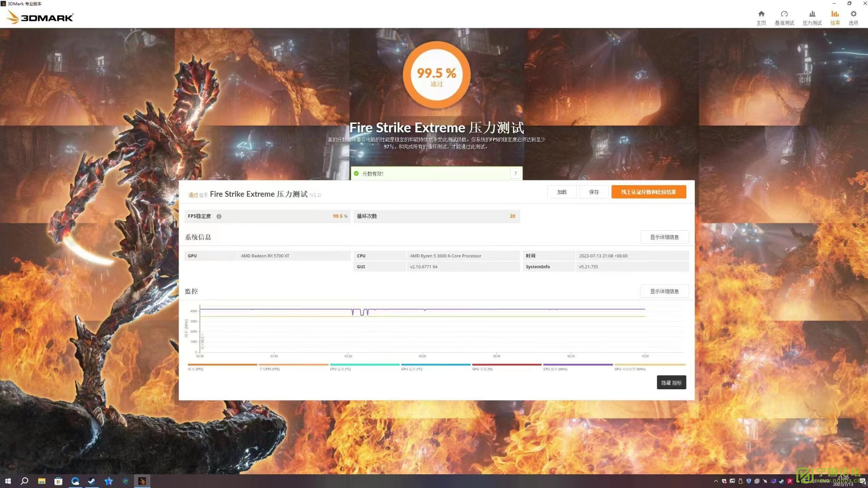Toggle the 帧率 (FPS) legend series
This screenshot has width=868, height=488.
pos(222,367)
